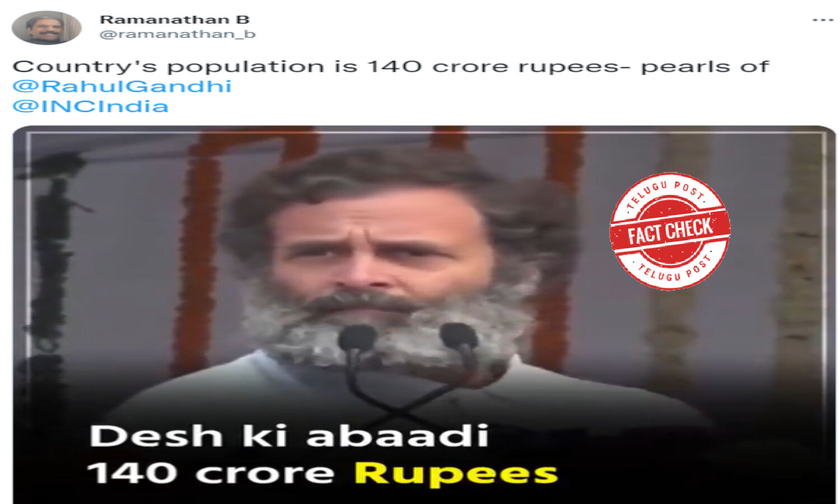Click the 140 crore caption text
840x504 pixels.
tap(211, 473)
